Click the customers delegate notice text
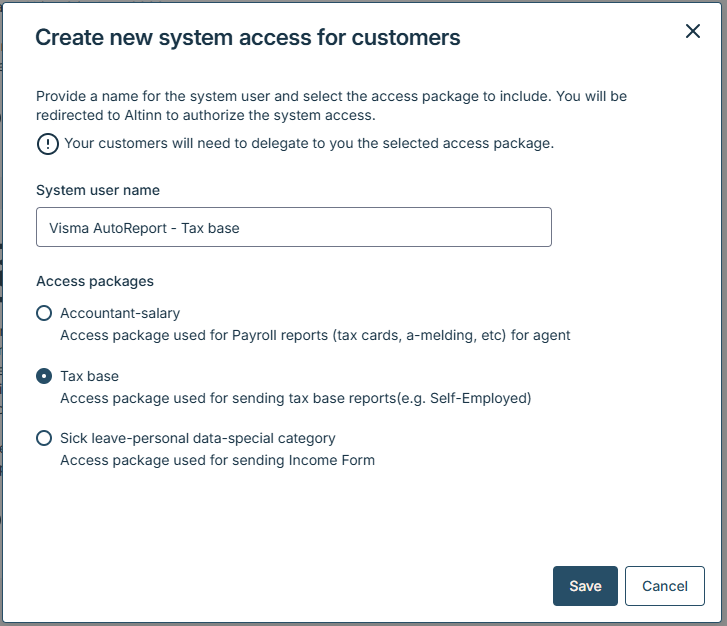Viewport: 727px width, 626px height. (x=308, y=144)
